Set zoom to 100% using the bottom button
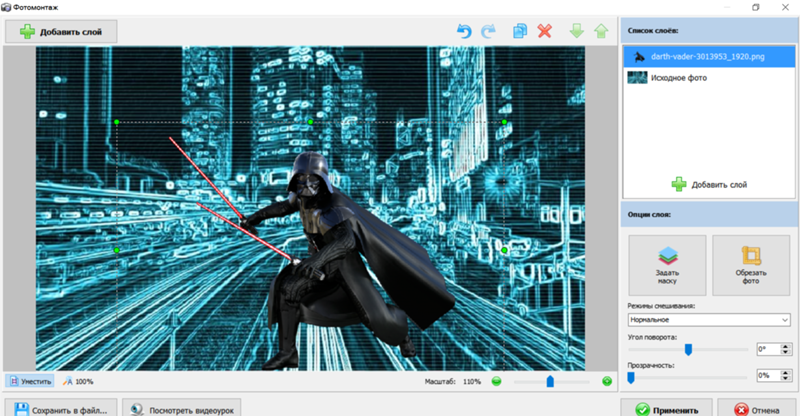 coord(78,381)
